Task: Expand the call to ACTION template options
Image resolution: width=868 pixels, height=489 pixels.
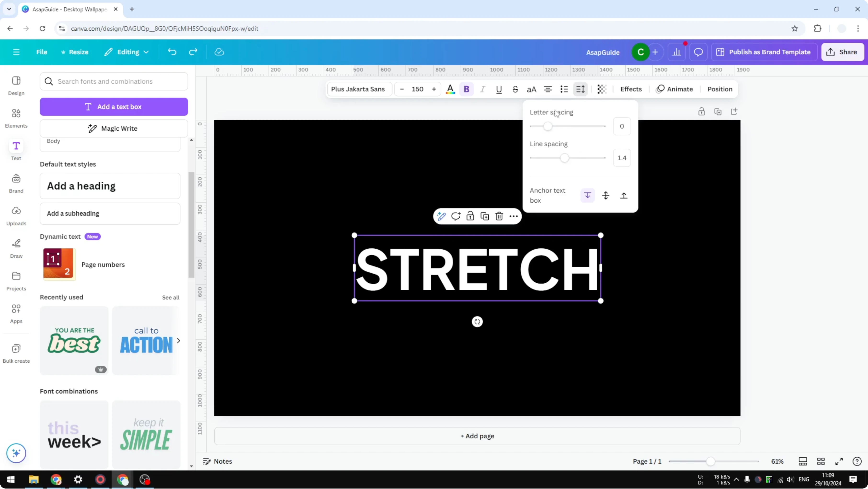Action: (x=179, y=341)
